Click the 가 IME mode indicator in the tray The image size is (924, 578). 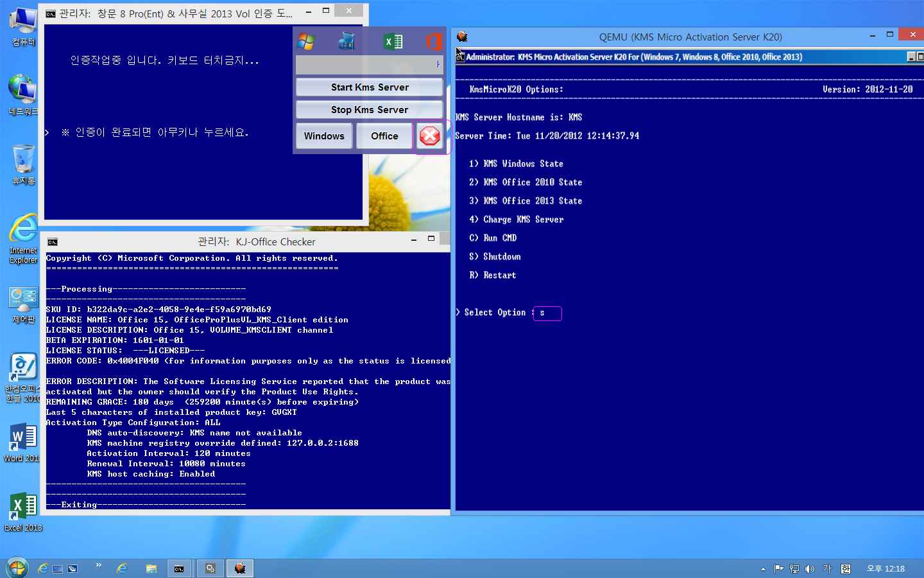click(x=827, y=568)
